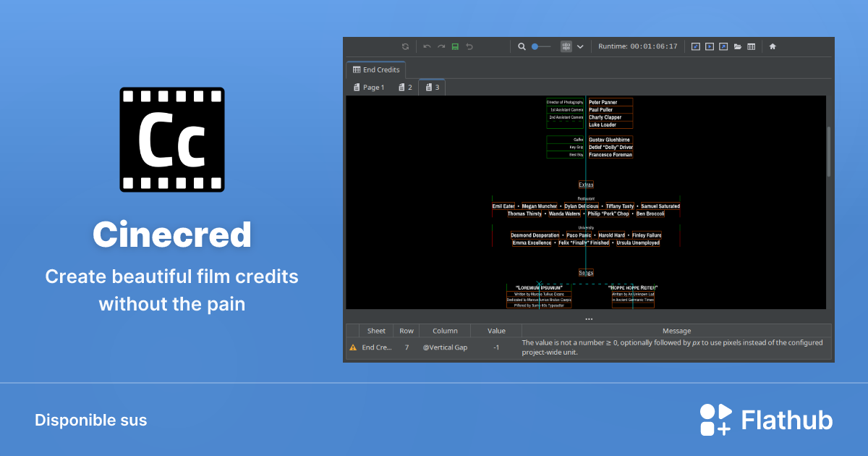The image size is (868, 456).
Task: Toggle the delivery output view
Action: (723, 46)
